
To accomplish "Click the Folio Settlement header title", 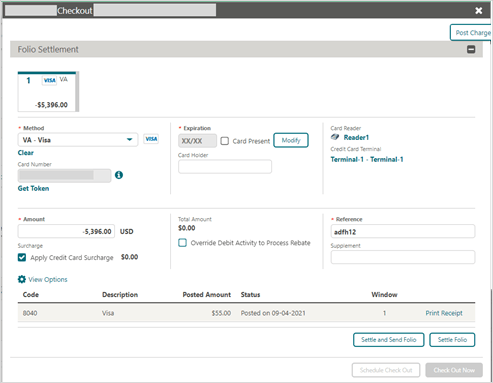I will point(48,49).
